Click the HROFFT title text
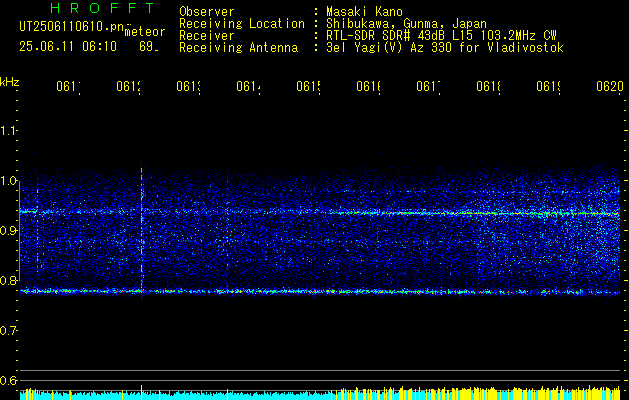Image resolution: width=629 pixels, height=400 pixels. pyautogui.click(x=103, y=8)
